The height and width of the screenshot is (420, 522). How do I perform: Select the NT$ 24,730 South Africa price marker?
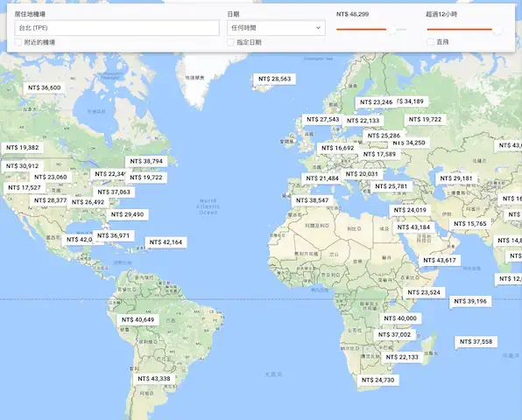(x=378, y=380)
